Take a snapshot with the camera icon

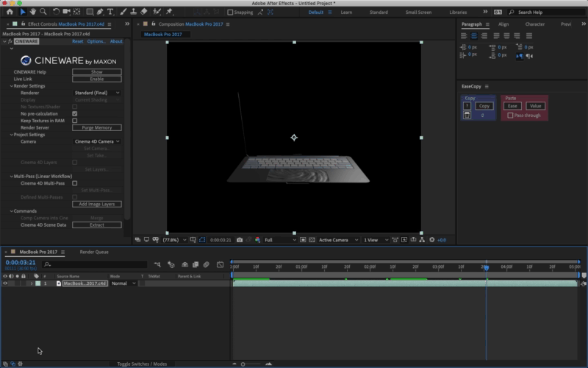(240, 240)
